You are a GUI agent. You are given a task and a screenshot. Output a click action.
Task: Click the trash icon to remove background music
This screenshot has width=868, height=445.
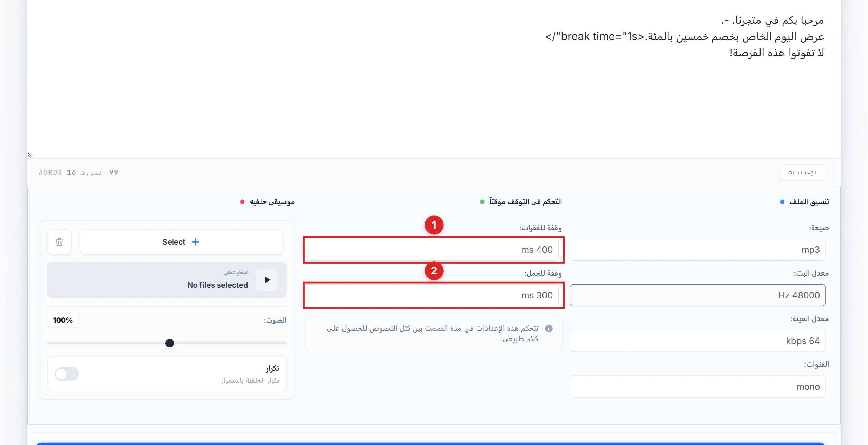[x=59, y=242]
